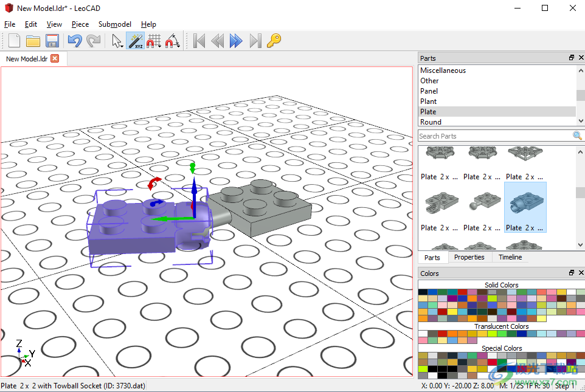Image resolution: width=585 pixels, height=392 pixels.
Task: Toggle the XYZ relative transform tool
Action: pos(135,41)
